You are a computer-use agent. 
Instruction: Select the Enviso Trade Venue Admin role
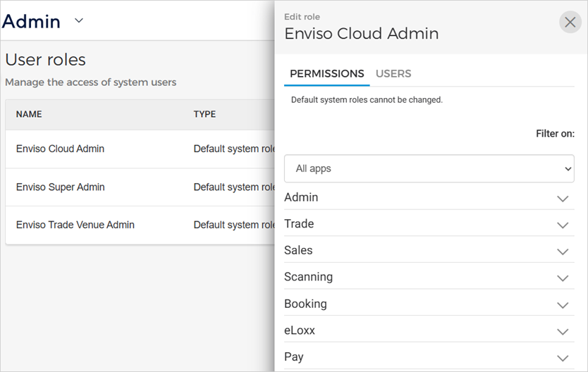coord(75,225)
